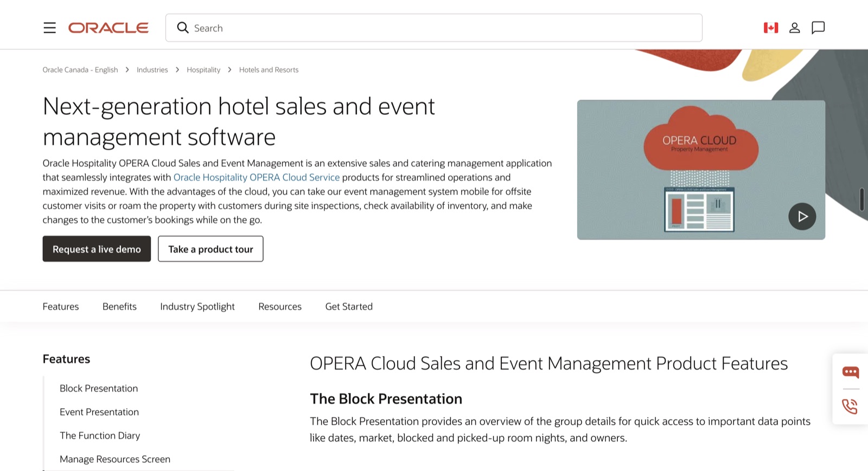Click the page vertical scrollbar thumb
This screenshot has height=471, width=868.
tap(861, 199)
